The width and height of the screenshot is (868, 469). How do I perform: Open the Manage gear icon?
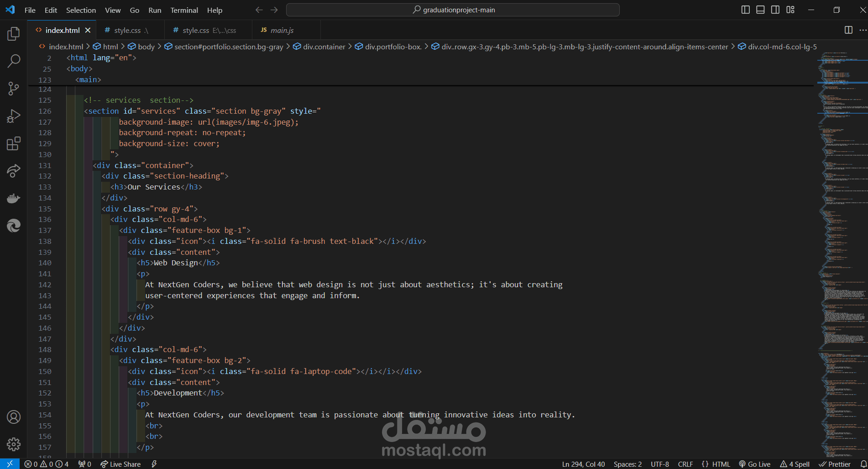coord(14,444)
